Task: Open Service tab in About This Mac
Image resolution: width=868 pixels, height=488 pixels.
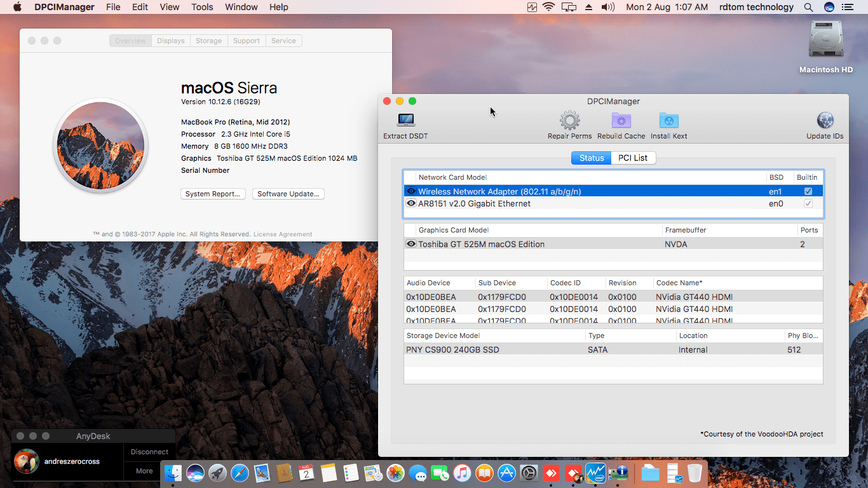Action: point(283,41)
